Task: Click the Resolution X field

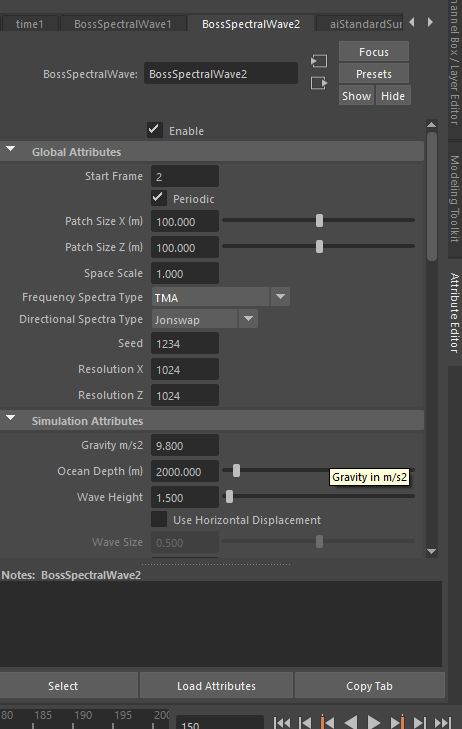Action: 185,369
